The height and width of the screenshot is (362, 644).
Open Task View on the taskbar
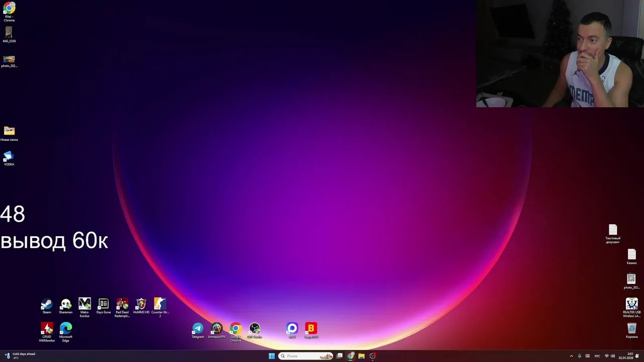(x=340, y=356)
